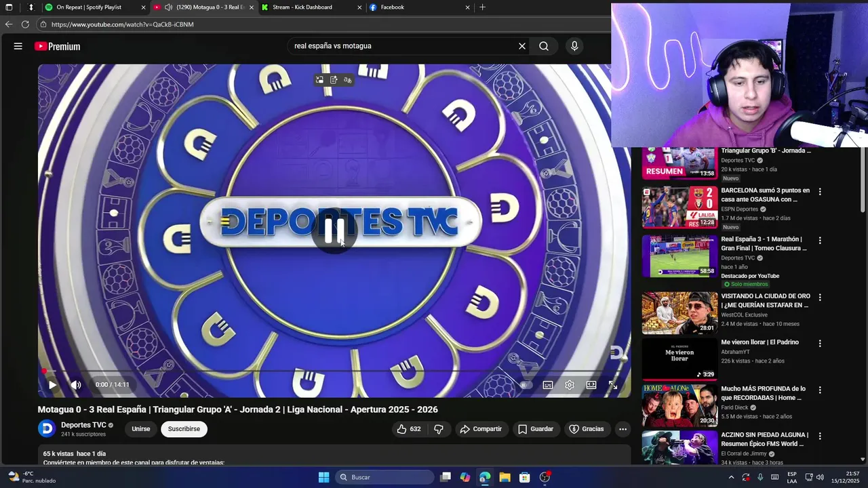Open options for VISITANDO LA CIUDAD DE ORO

[x=820, y=298]
